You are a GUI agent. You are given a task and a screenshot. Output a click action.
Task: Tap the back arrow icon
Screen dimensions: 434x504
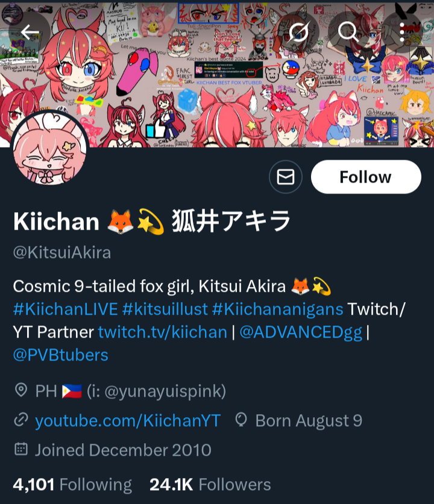tap(30, 32)
